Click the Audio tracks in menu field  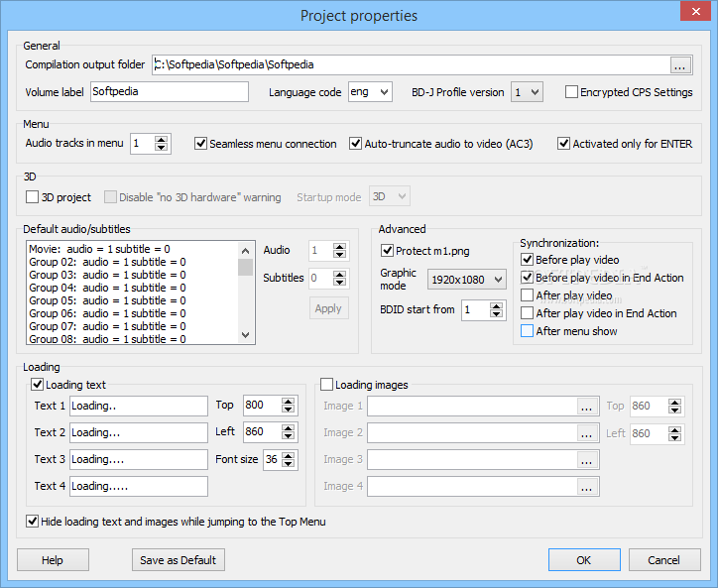point(143,144)
